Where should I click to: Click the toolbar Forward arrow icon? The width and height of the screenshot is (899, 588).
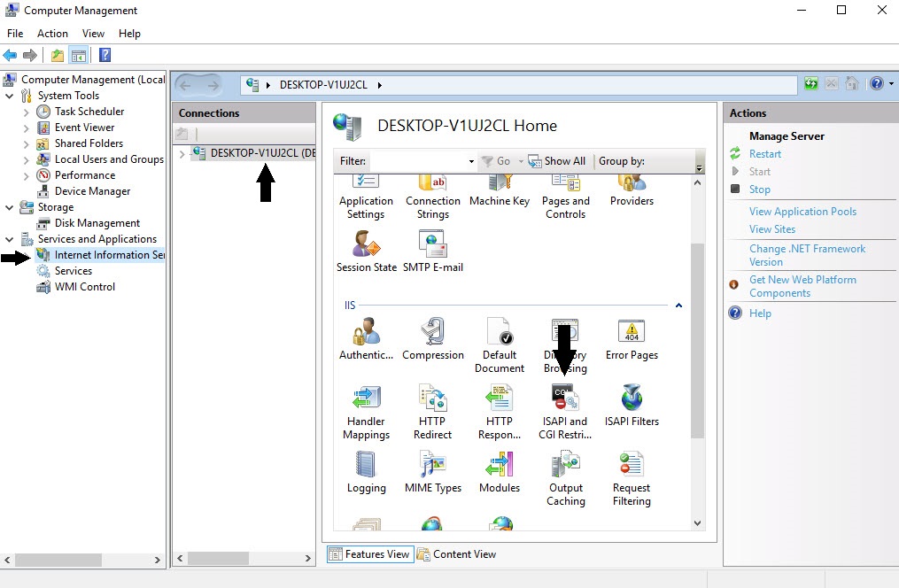[30, 56]
